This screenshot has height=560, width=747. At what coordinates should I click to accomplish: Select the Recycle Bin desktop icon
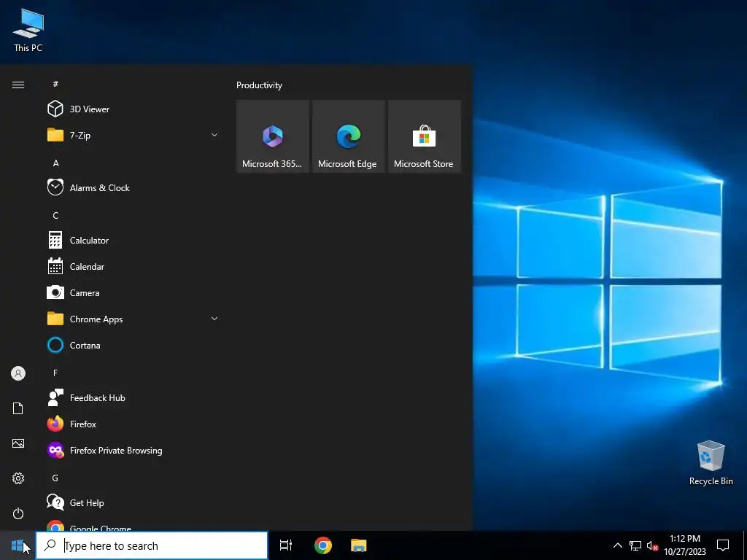pos(711,463)
